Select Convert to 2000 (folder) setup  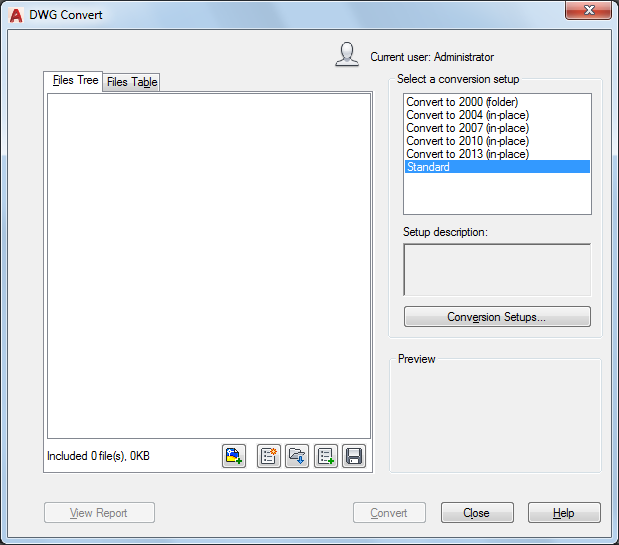pyautogui.click(x=460, y=102)
